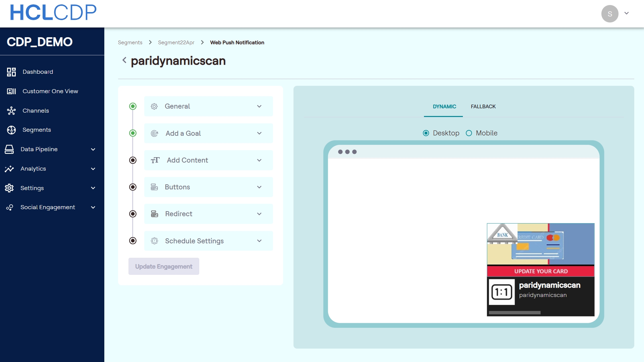This screenshot has height=362, width=644.
Task: Click the Add Content step radio marker
Action: click(133, 160)
